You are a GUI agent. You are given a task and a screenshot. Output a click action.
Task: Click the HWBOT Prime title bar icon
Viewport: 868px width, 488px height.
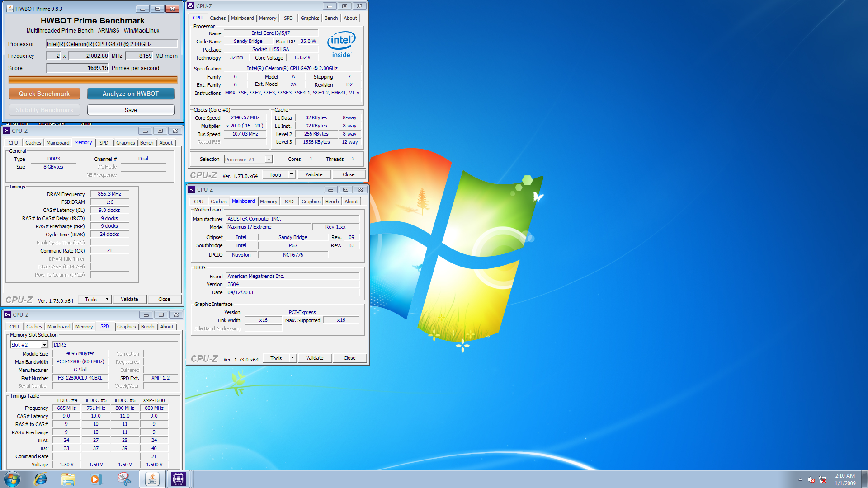[9, 9]
